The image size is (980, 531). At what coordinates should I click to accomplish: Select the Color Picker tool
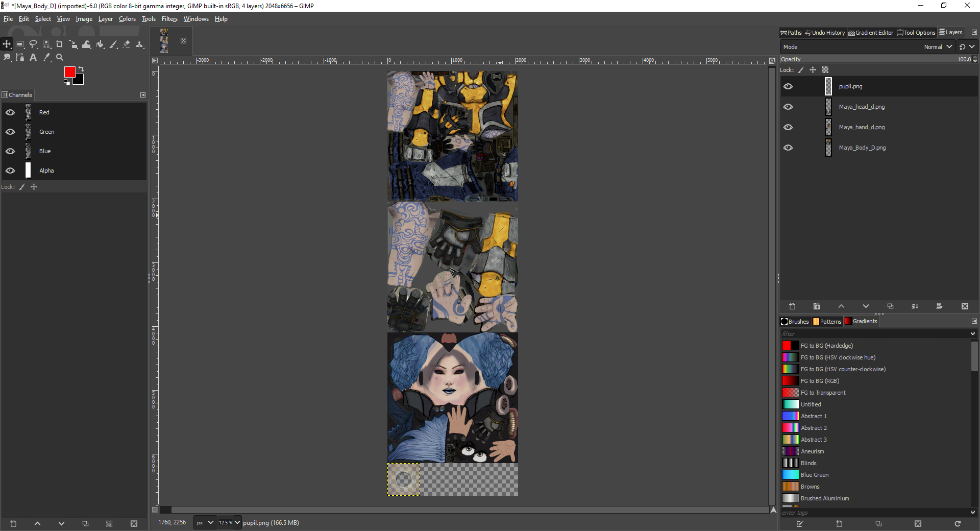pyautogui.click(x=46, y=58)
